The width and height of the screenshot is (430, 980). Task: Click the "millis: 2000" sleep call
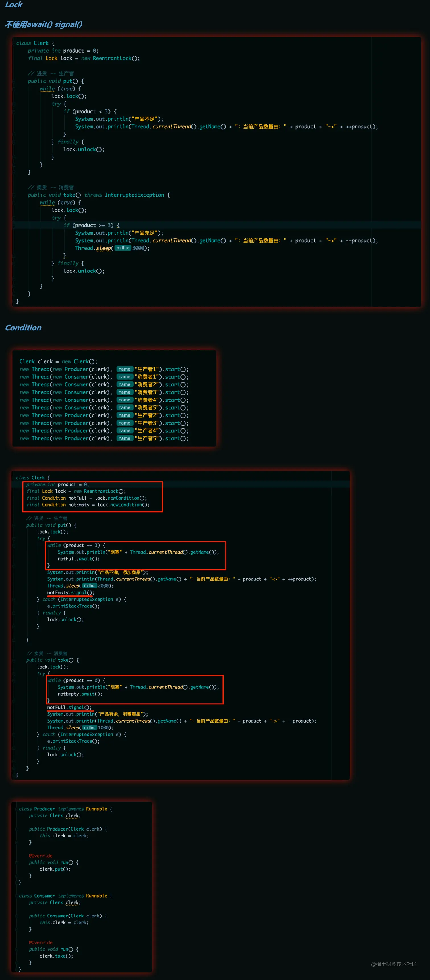(x=80, y=586)
